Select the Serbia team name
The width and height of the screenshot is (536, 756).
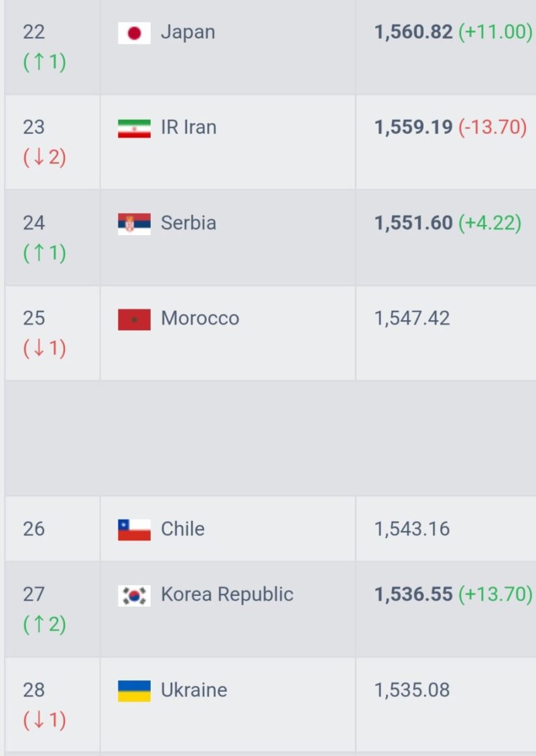point(188,223)
